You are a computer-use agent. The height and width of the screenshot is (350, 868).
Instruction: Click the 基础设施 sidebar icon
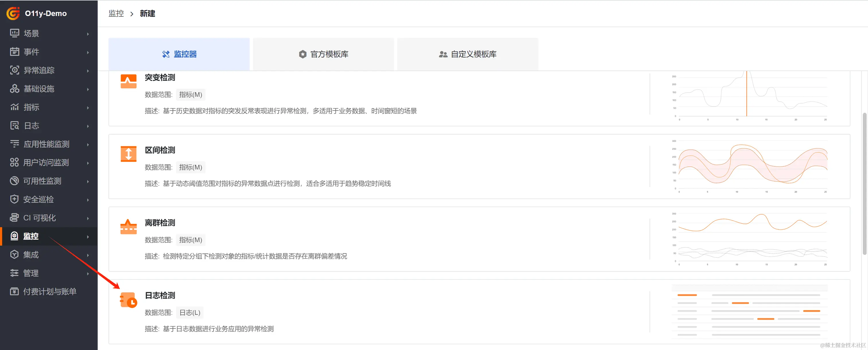click(14, 89)
